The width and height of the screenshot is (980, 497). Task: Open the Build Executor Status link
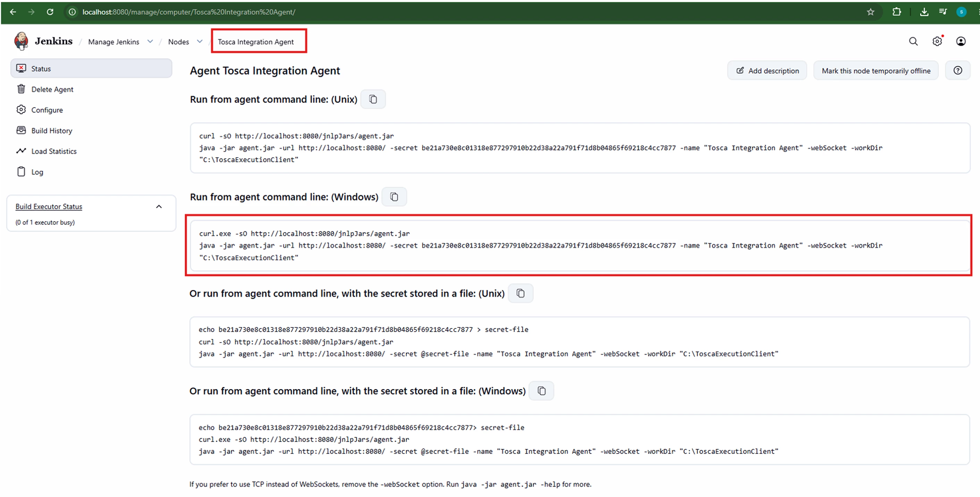[49, 207]
